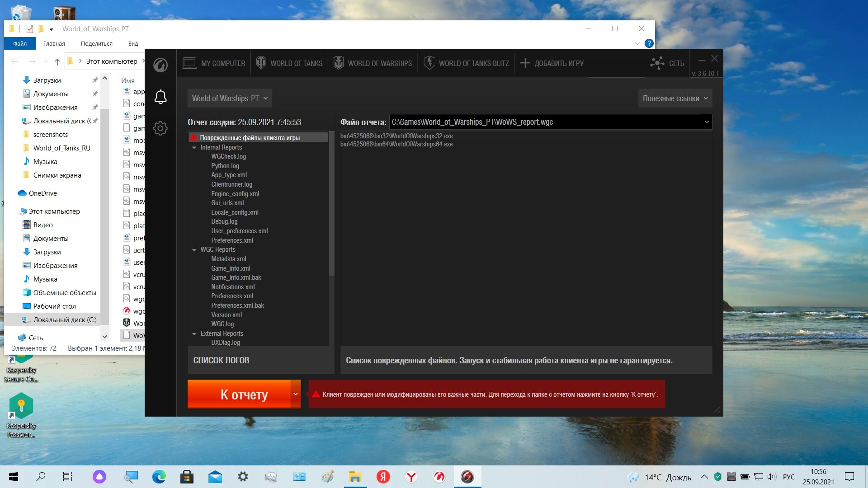Select WGCheck.log in the log list

pos(228,156)
